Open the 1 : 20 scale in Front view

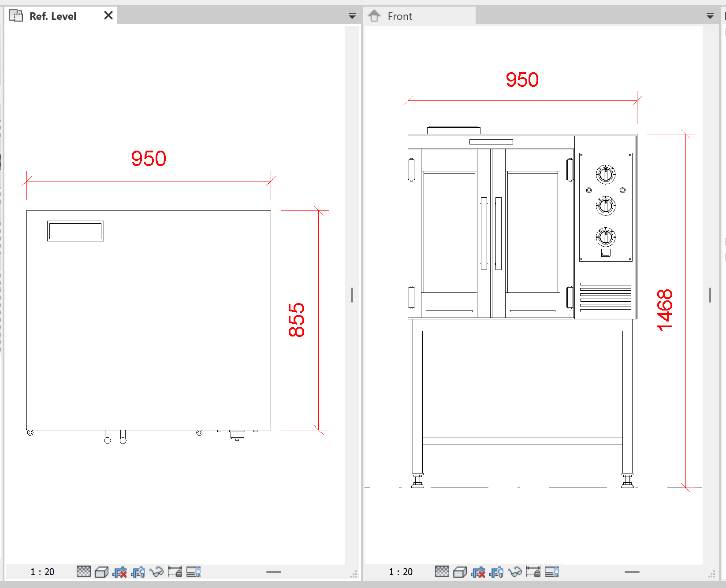point(401,572)
